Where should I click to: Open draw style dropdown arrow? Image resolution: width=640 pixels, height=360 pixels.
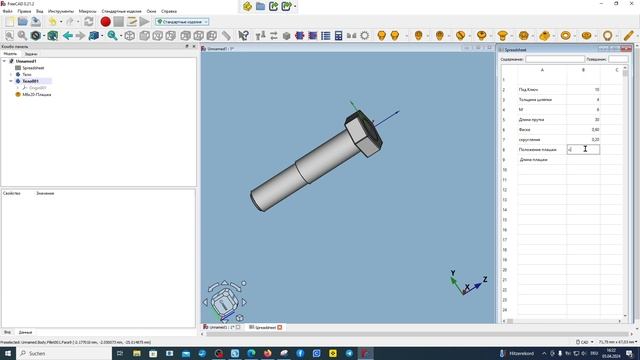tap(44, 36)
